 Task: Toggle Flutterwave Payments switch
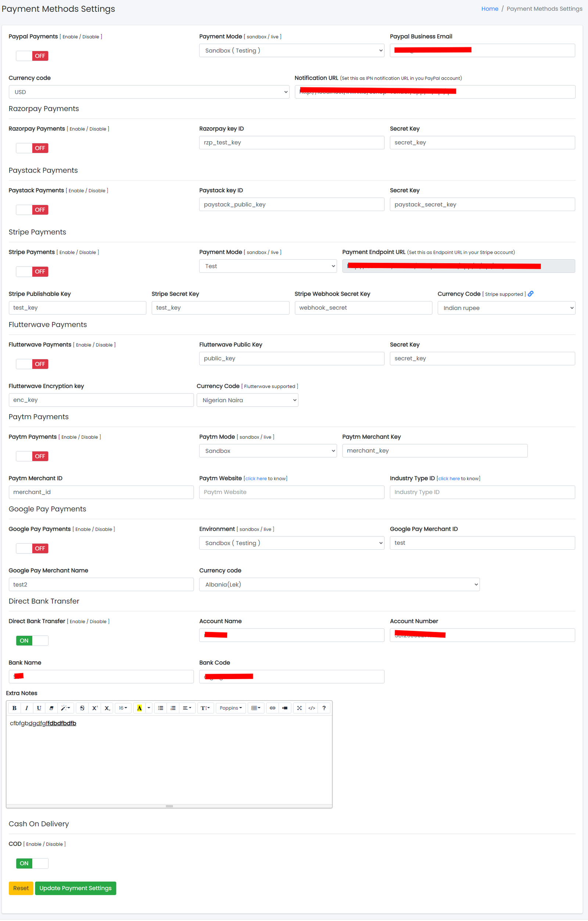point(32,364)
